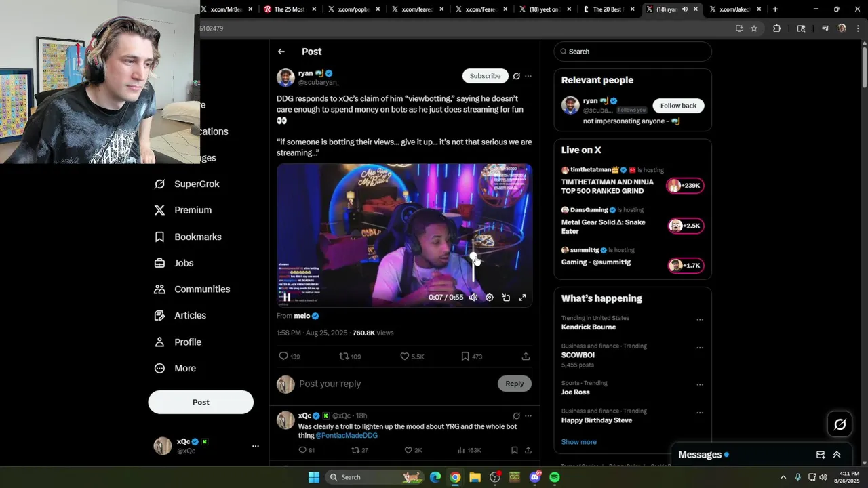Image resolution: width=868 pixels, height=488 pixels.
Task: Like xQc's reply with 2K likes
Action: coord(413,450)
